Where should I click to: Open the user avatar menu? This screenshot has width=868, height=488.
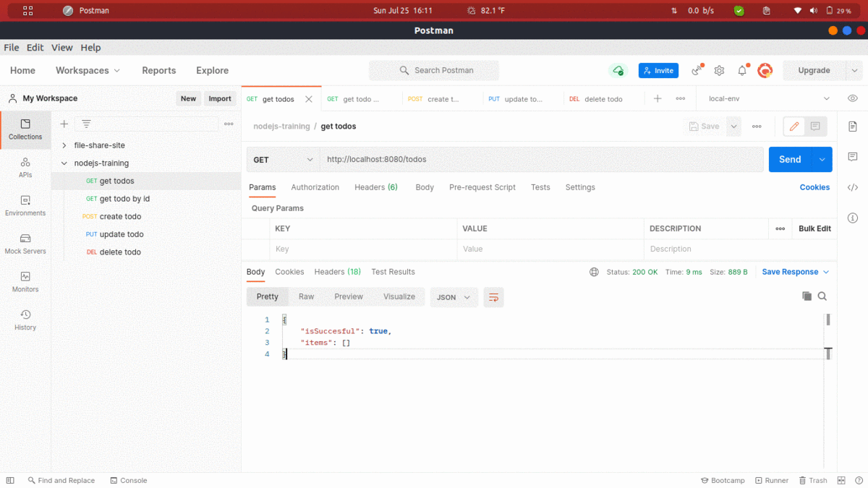pyautogui.click(x=765, y=70)
